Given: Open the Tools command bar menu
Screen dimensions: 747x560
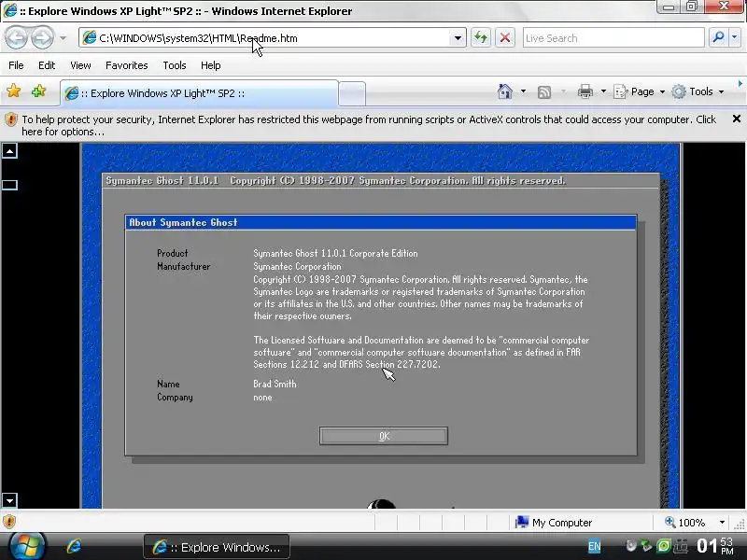Looking at the screenshot, I should (x=698, y=91).
